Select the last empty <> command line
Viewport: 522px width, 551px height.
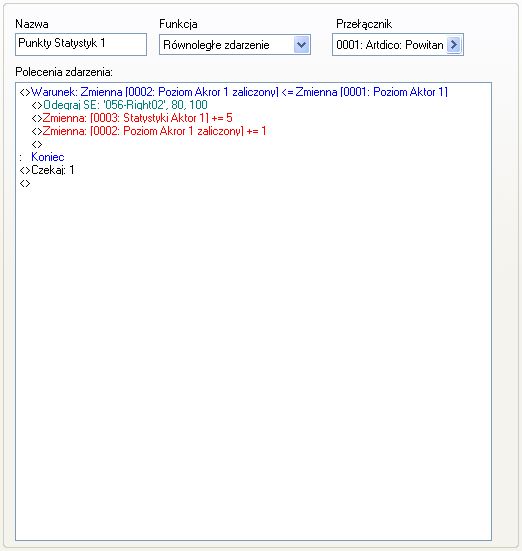25,183
